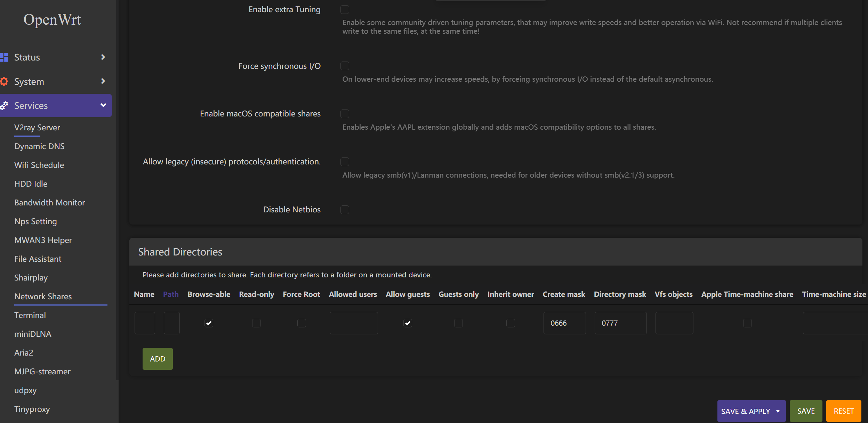Image resolution: width=868 pixels, height=423 pixels.
Task: Focus the Allowed users input field
Action: (354, 323)
